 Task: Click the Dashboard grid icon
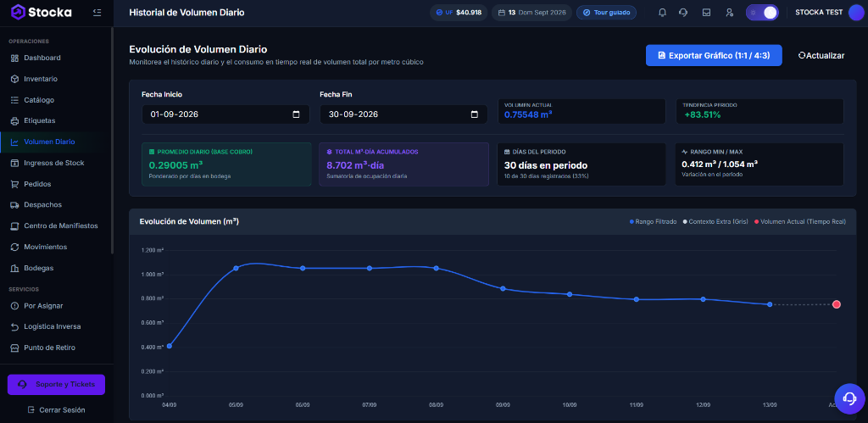pos(15,58)
